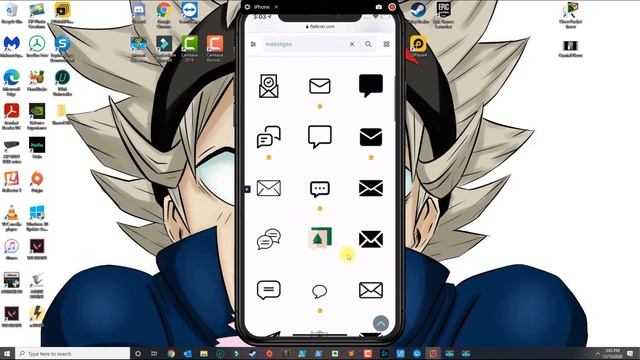Image resolution: width=640 pixels, height=360 pixels.
Task: Select the solid black speech bubble icon
Action: click(371, 85)
